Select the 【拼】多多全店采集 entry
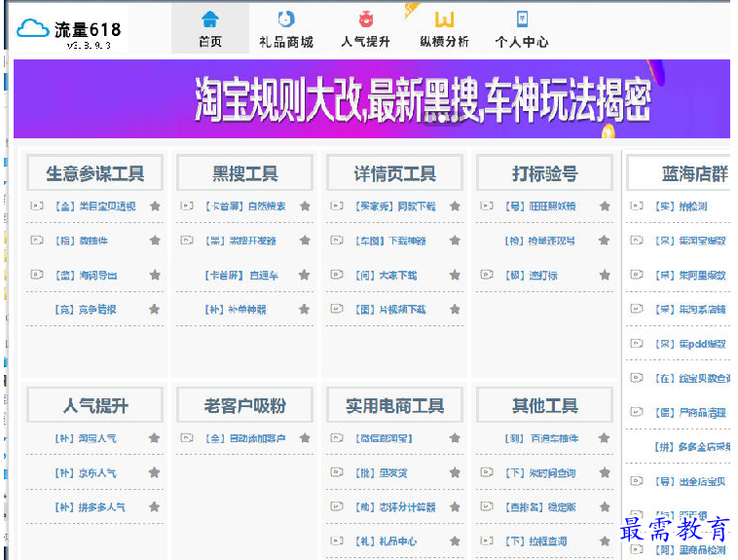The width and height of the screenshot is (738, 560). (x=692, y=446)
